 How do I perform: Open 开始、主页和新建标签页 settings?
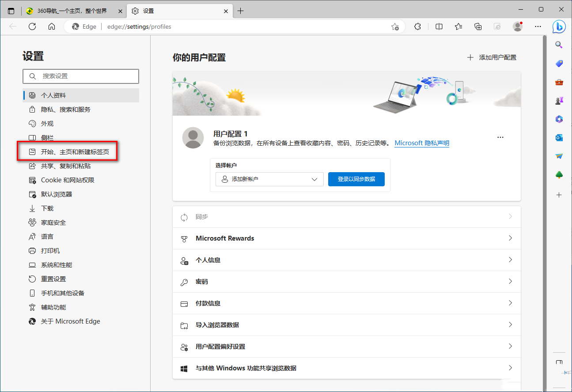(81, 152)
